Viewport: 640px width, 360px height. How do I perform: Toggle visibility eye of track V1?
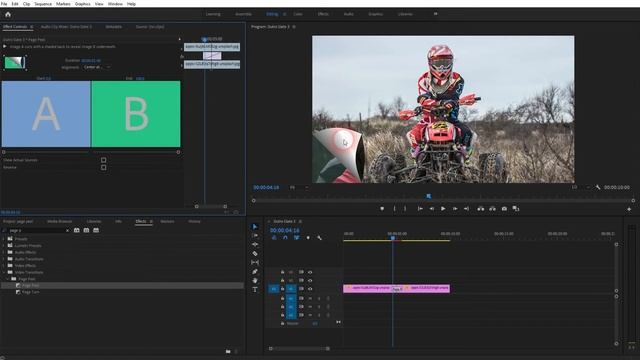point(310,289)
